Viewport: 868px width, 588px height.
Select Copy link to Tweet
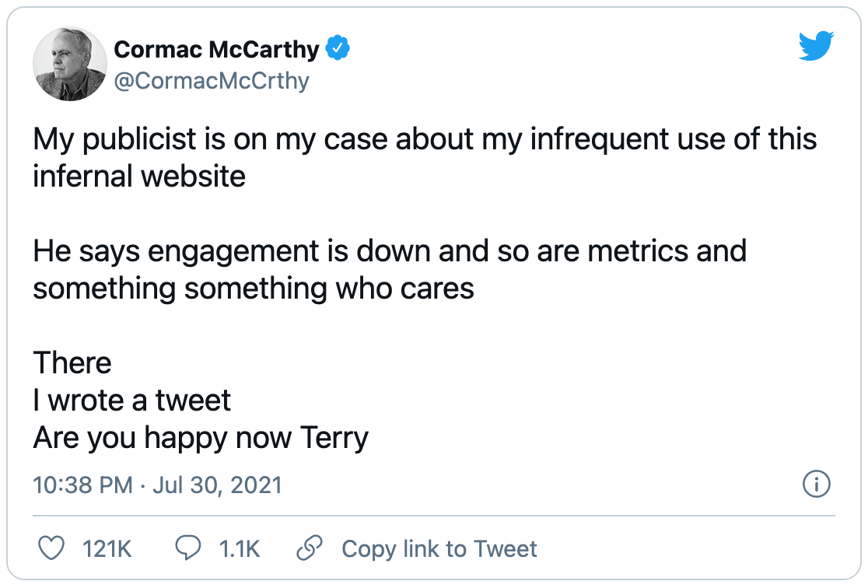(x=439, y=549)
